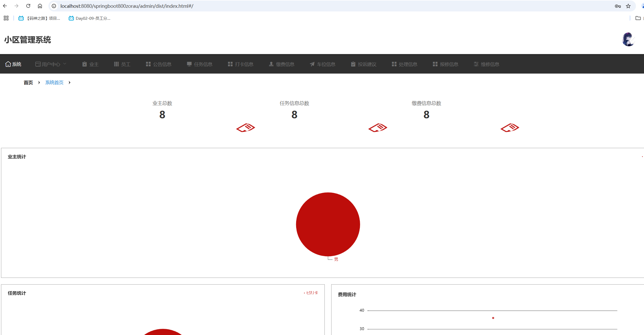
Task: Bookmark this page with star icon
Action: point(628,6)
